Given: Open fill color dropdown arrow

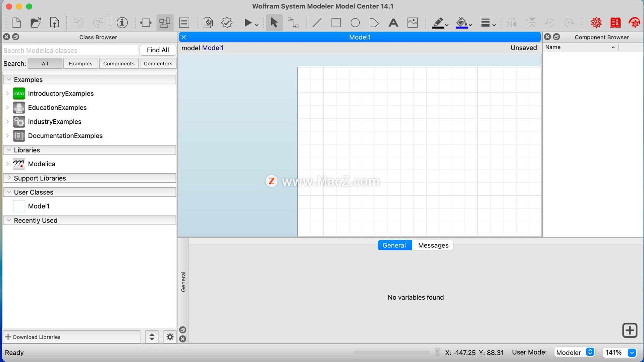Looking at the screenshot, I should click(x=471, y=25).
